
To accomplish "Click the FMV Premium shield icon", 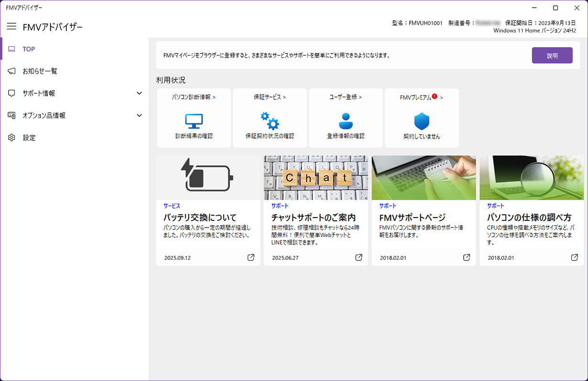I will pos(422,121).
